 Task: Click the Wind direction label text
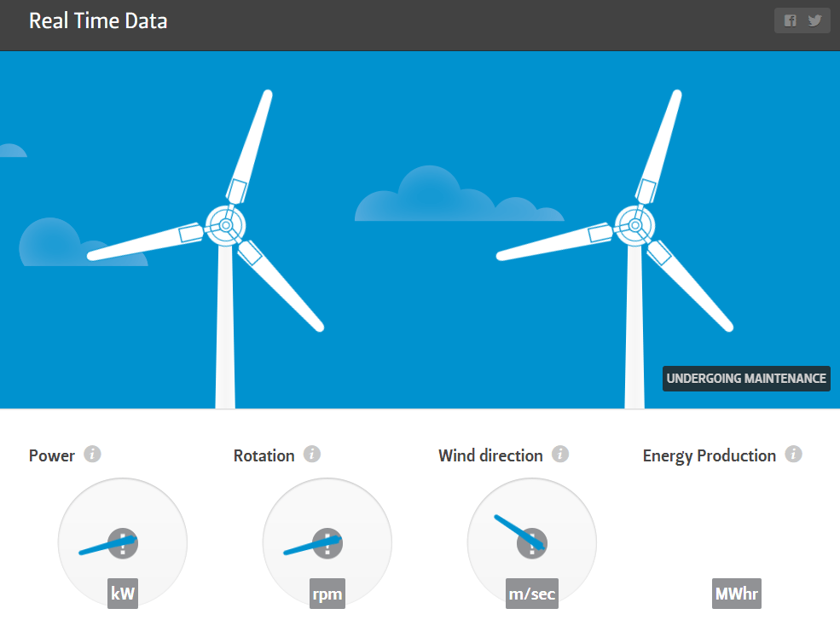click(490, 455)
